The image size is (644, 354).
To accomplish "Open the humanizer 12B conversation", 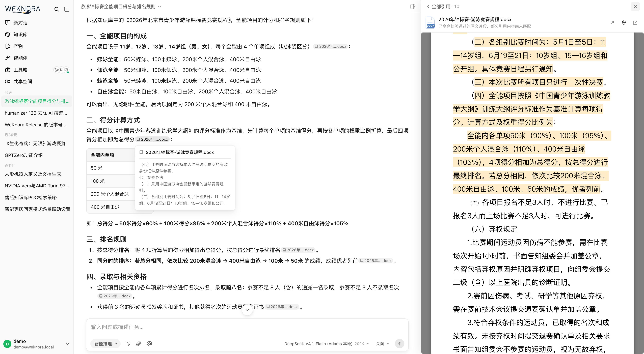I will pyautogui.click(x=37, y=113).
